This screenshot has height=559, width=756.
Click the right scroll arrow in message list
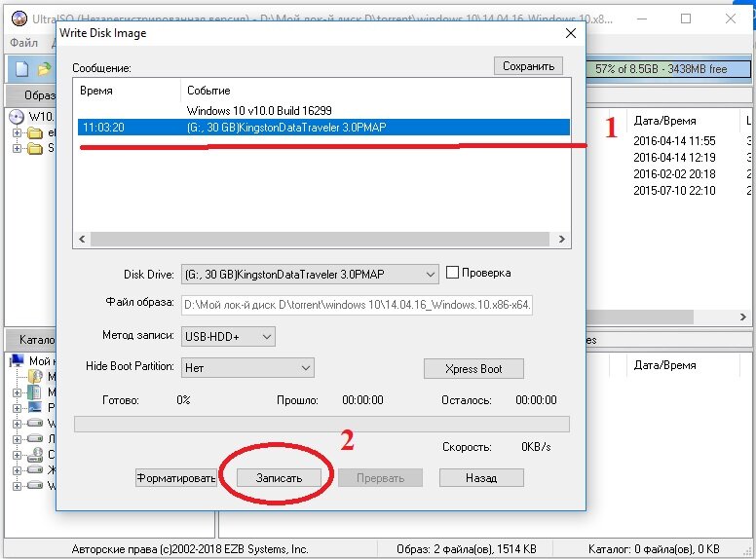click(561, 239)
